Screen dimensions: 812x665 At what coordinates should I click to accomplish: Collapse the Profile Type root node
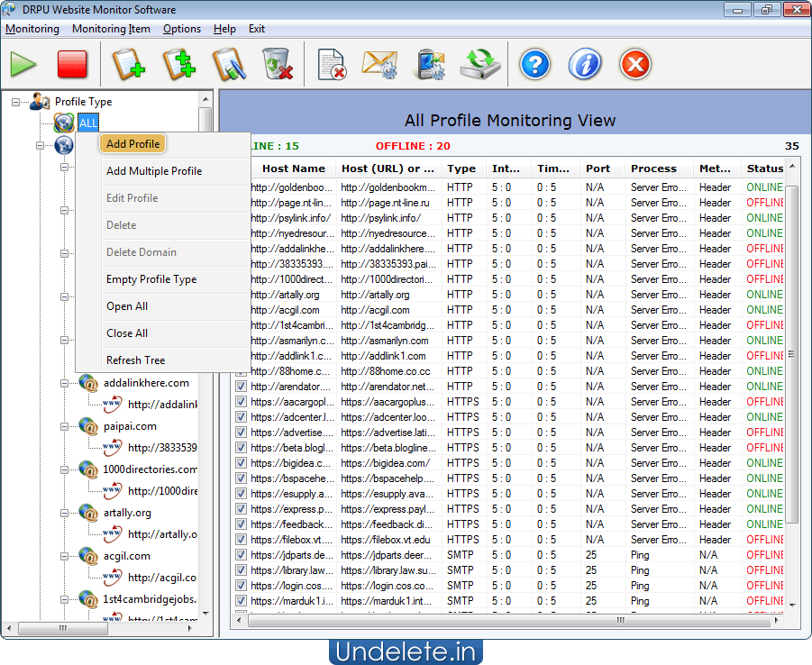tap(15, 102)
